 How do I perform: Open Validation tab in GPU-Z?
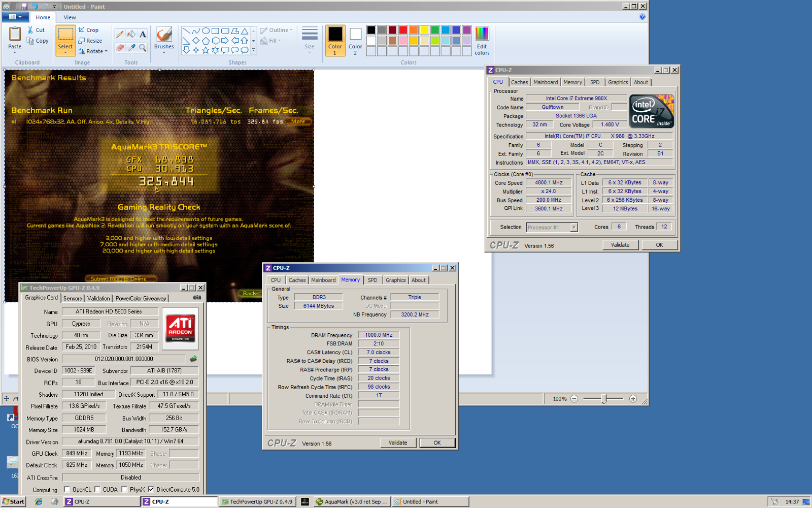pos(98,298)
